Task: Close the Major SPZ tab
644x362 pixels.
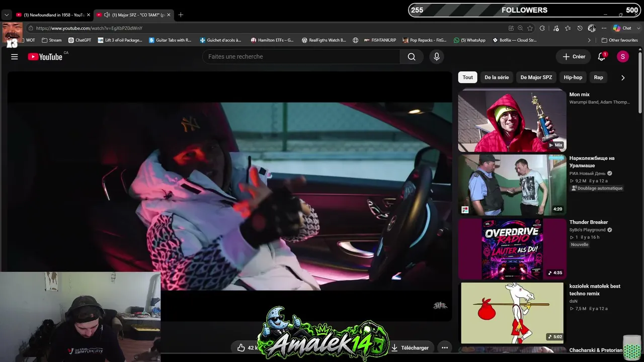Action: (x=169, y=15)
